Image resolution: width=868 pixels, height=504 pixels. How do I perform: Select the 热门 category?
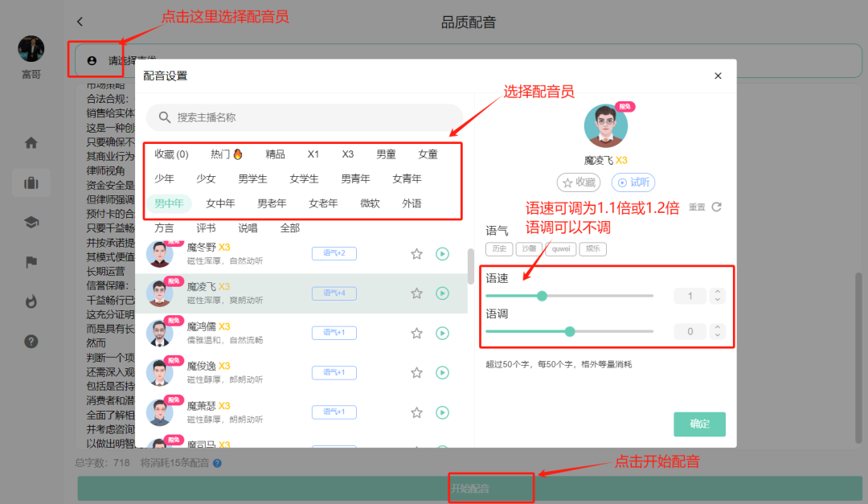coord(227,154)
